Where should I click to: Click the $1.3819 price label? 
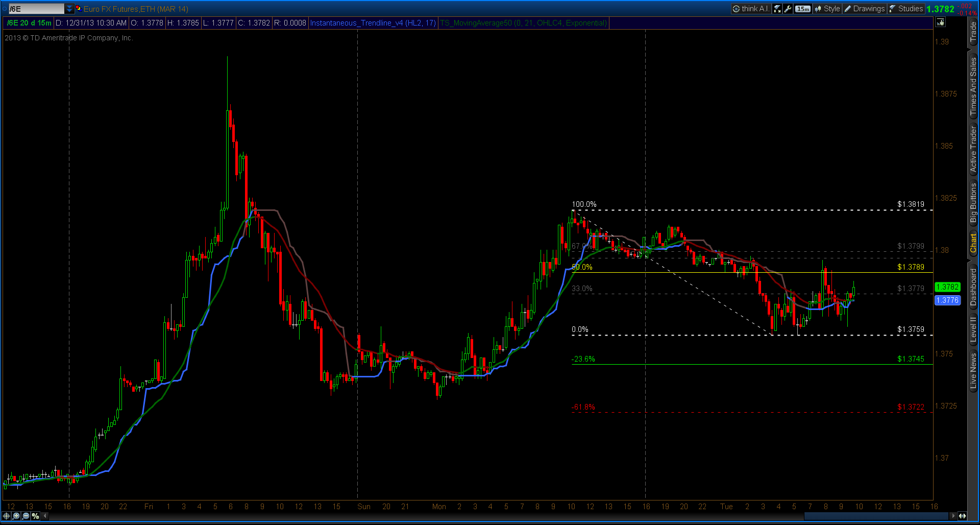pos(911,204)
